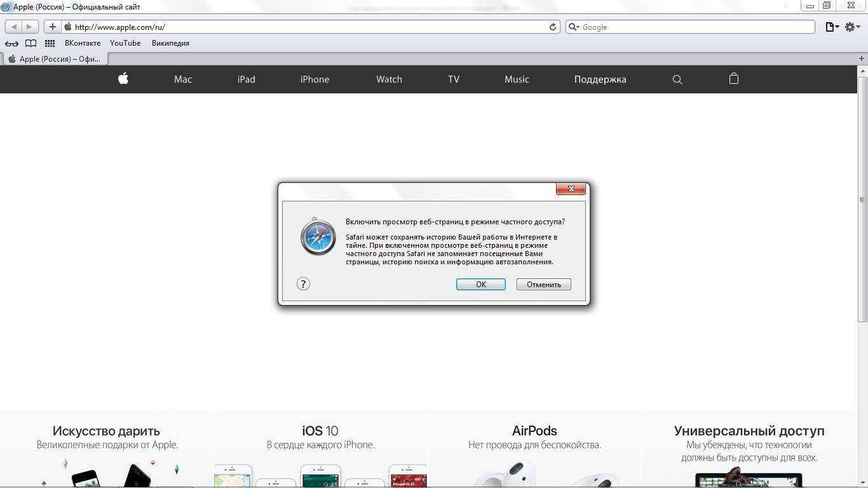This screenshot has height=488, width=868.
Task: Click the address bar URL field
Action: (305, 27)
